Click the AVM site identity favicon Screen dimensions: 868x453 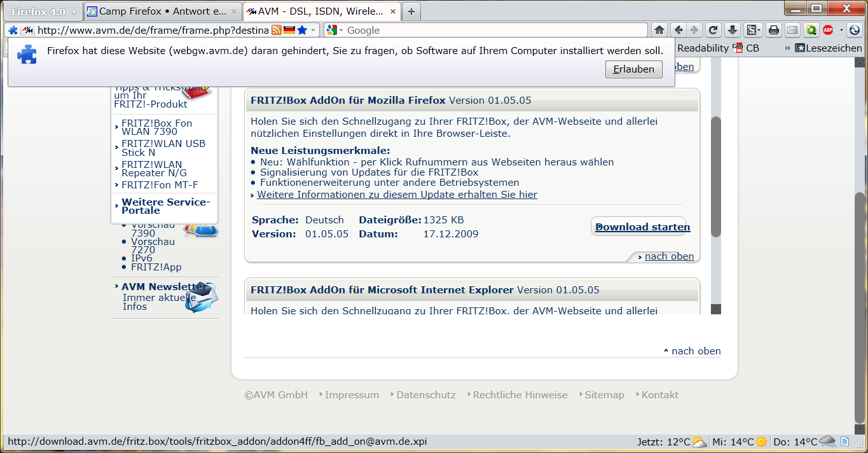pyautogui.click(x=27, y=30)
